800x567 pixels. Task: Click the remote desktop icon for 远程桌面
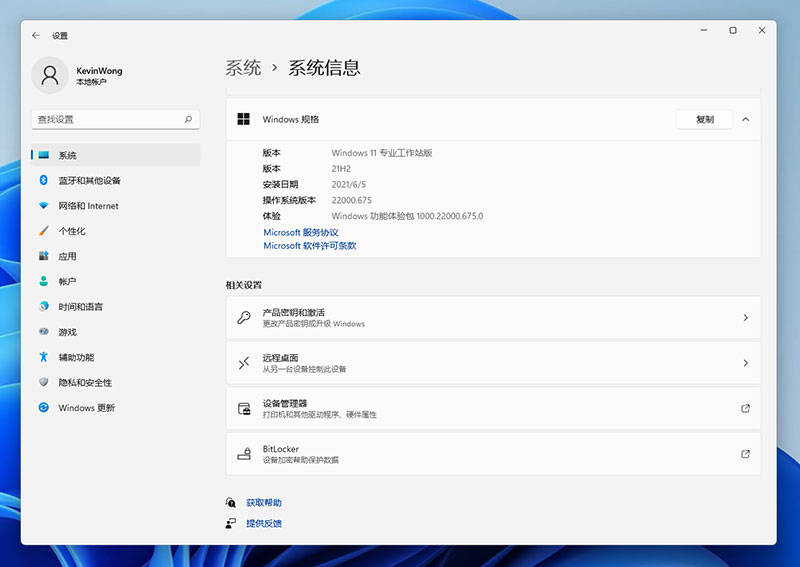pos(244,363)
